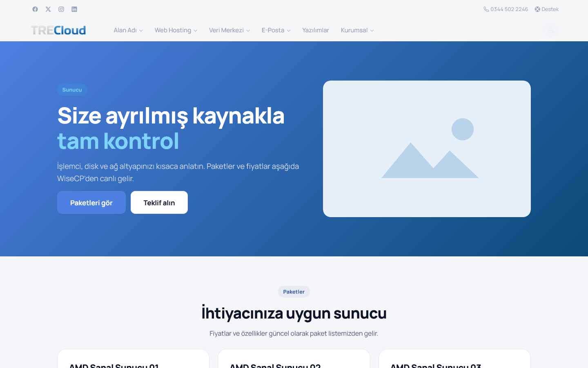Select the AMD Sanal Sunucu 01 card
Screen dimensions: 588x368
point(133,359)
